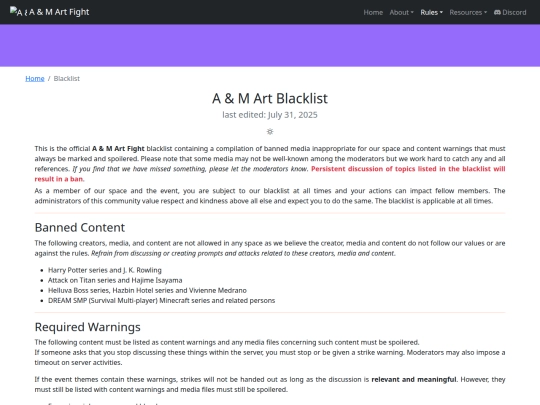Click the 'Helluva Boss series' list item

click(147, 290)
